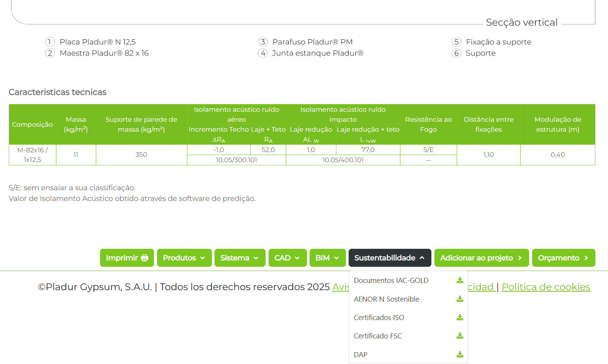Click the DAP download icon

tap(460, 354)
